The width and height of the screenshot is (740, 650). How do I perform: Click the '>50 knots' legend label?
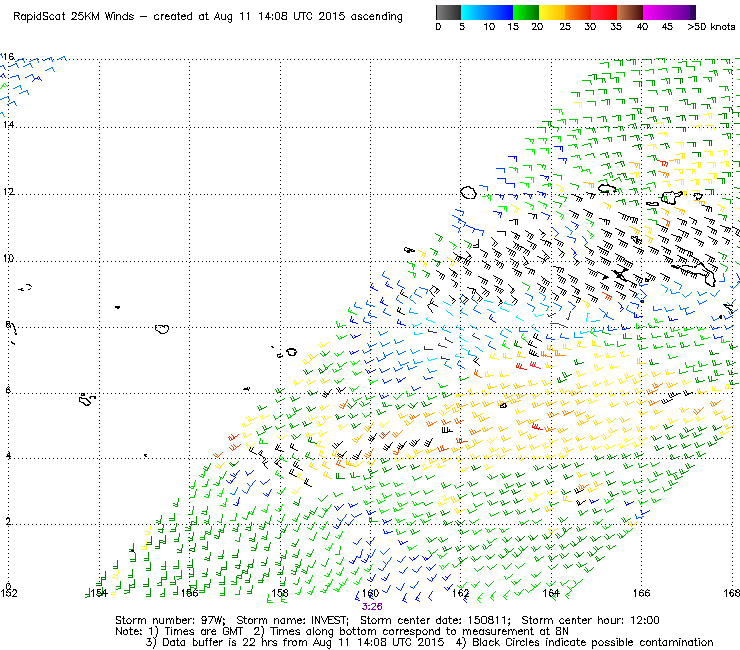pyautogui.click(x=711, y=27)
